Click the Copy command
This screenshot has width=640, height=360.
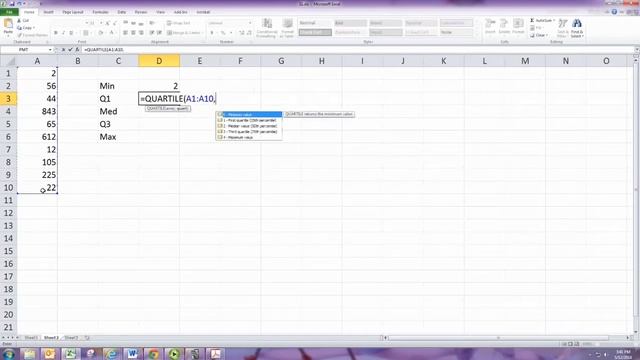[x=26, y=28]
